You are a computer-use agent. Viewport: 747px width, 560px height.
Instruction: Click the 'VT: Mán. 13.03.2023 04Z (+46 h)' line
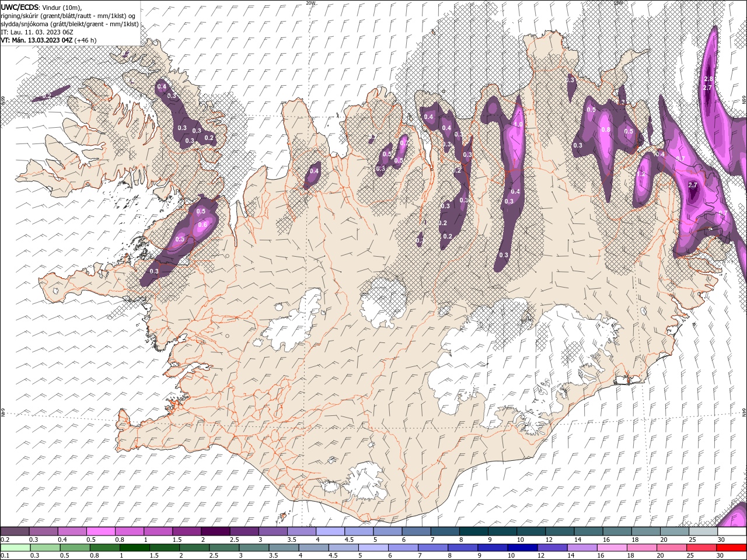pos(48,40)
